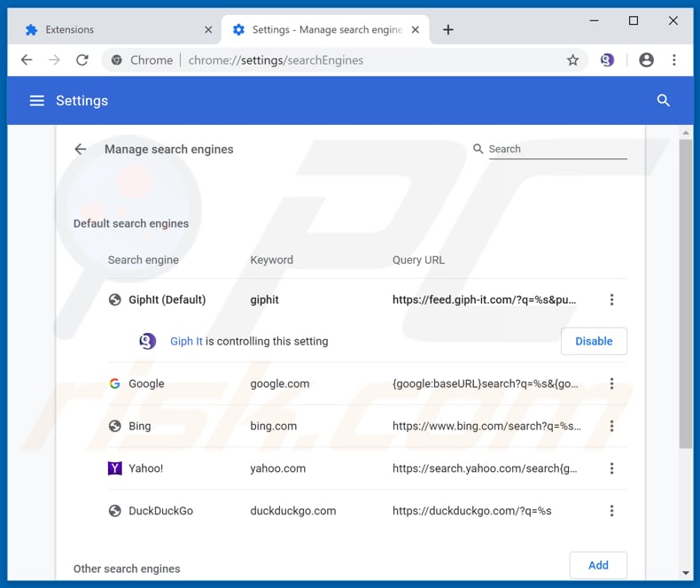Click the duckduckgo.com keyword cell
The image size is (700, 588).
tap(293, 511)
